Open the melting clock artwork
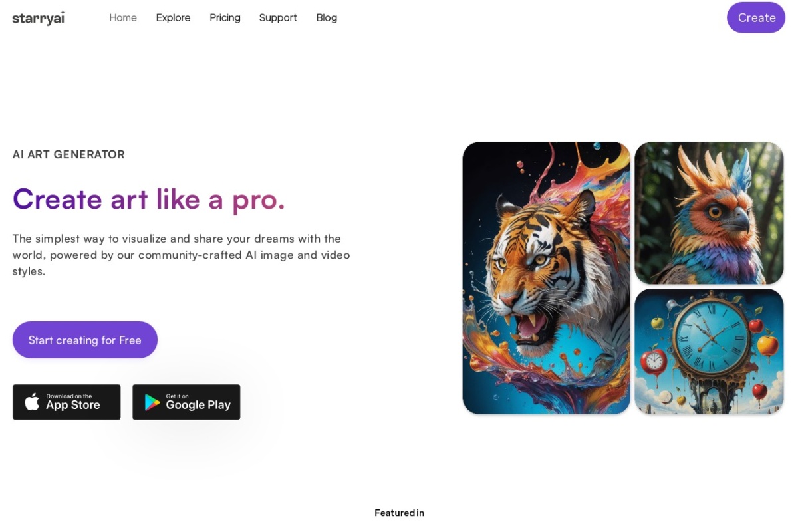The width and height of the screenshot is (798, 532). point(709,351)
